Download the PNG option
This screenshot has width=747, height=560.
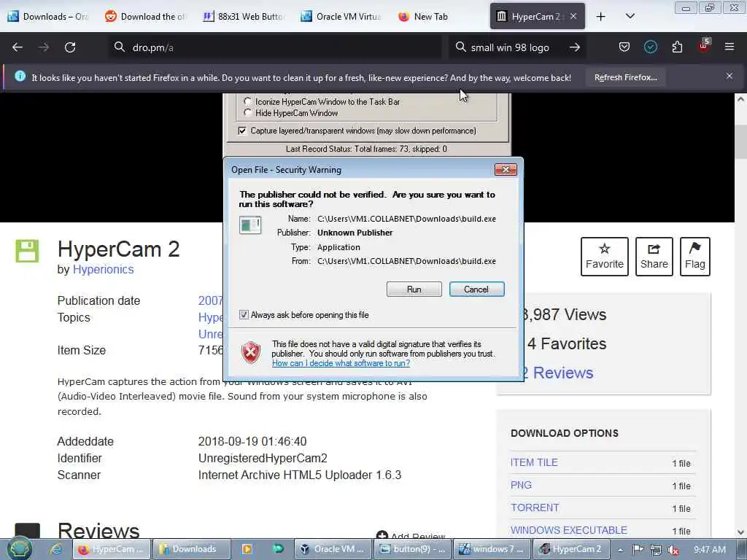(521, 485)
